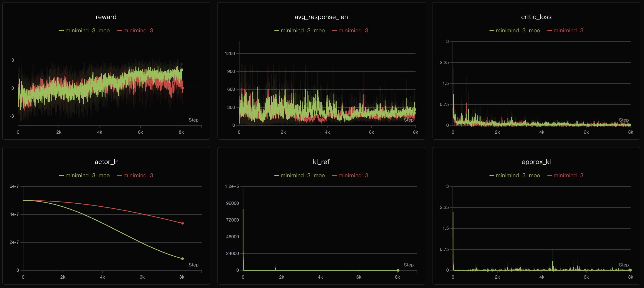Click the reward chart title
644x288 pixels.
pos(106,17)
